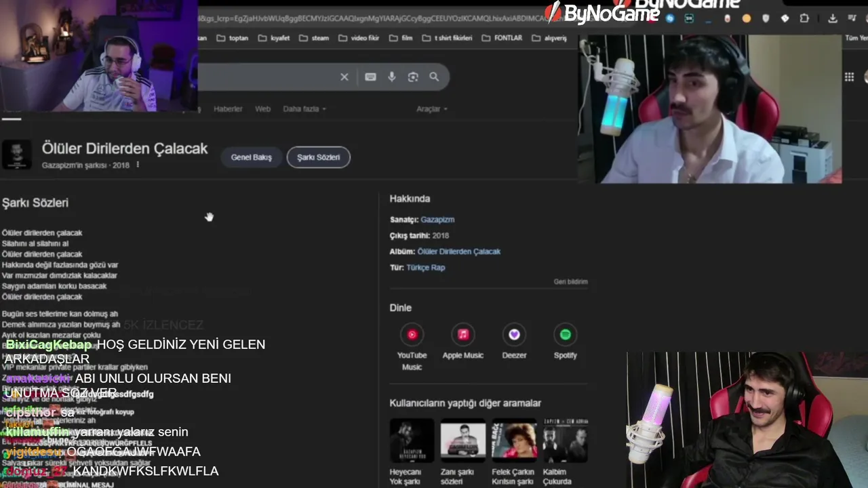This screenshot has width=868, height=488.
Task: Open the FONTLAR bookmark folder
Action: pyautogui.click(x=501, y=38)
